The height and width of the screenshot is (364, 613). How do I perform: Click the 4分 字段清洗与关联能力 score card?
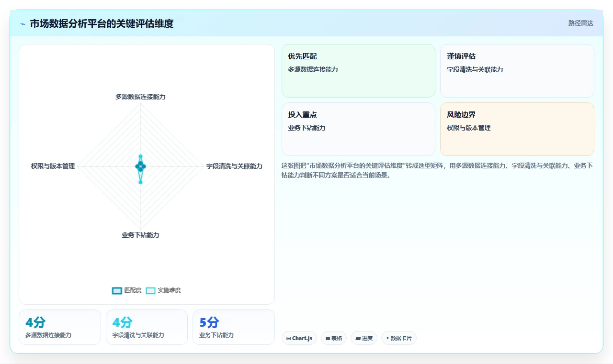coord(147,327)
